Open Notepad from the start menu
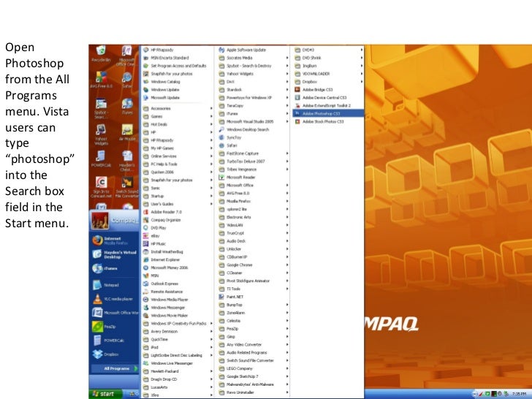Image resolution: width=532 pixels, height=399 pixels. [114, 285]
